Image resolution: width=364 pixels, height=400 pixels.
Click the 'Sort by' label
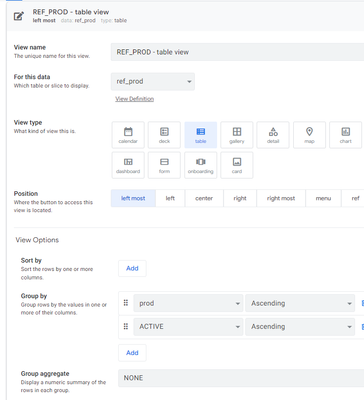[x=31, y=260]
